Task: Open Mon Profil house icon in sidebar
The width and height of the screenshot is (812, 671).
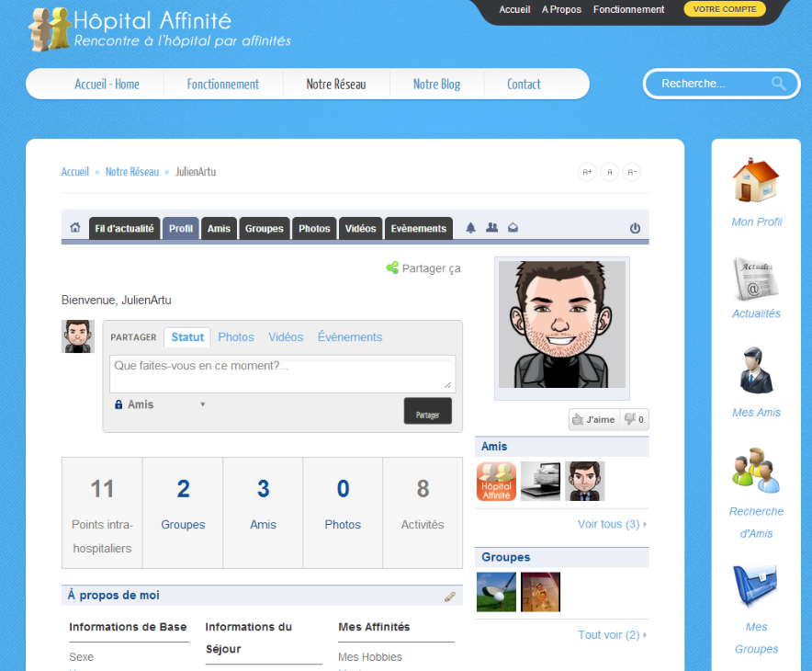Action: [x=756, y=181]
